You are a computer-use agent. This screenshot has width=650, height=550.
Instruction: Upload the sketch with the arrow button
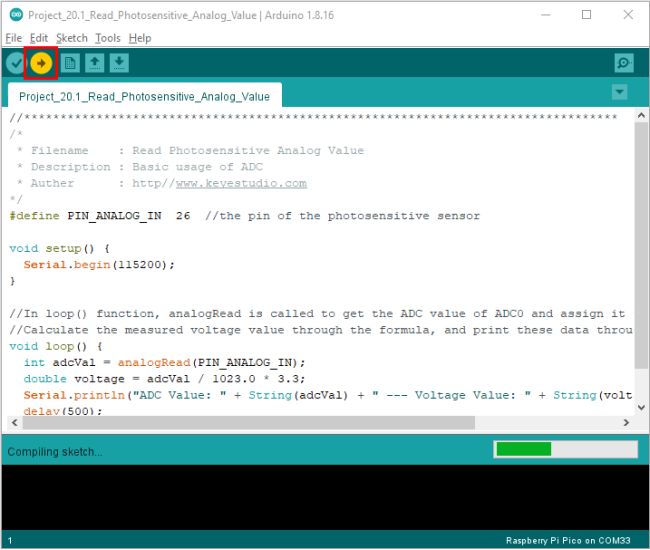(x=41, y=63)
